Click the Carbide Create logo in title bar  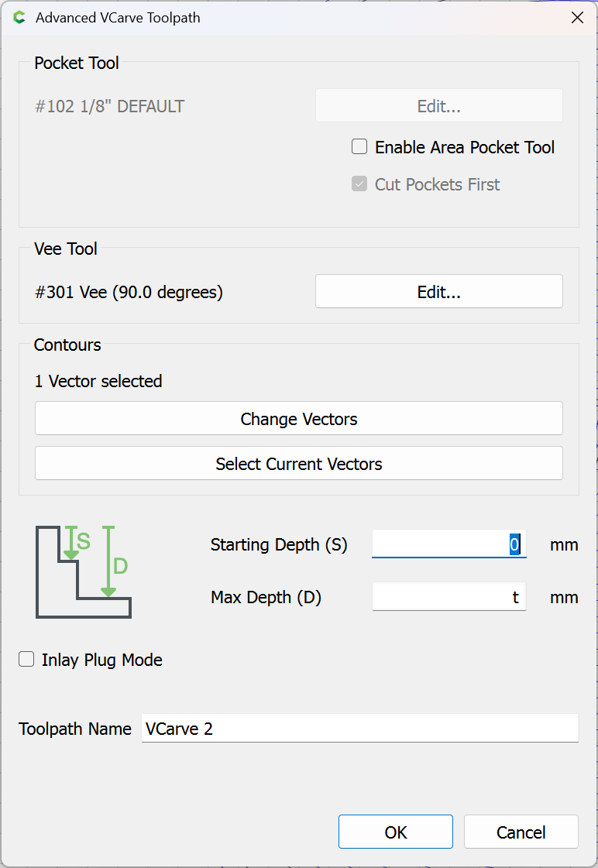click(x=19, y=18)
